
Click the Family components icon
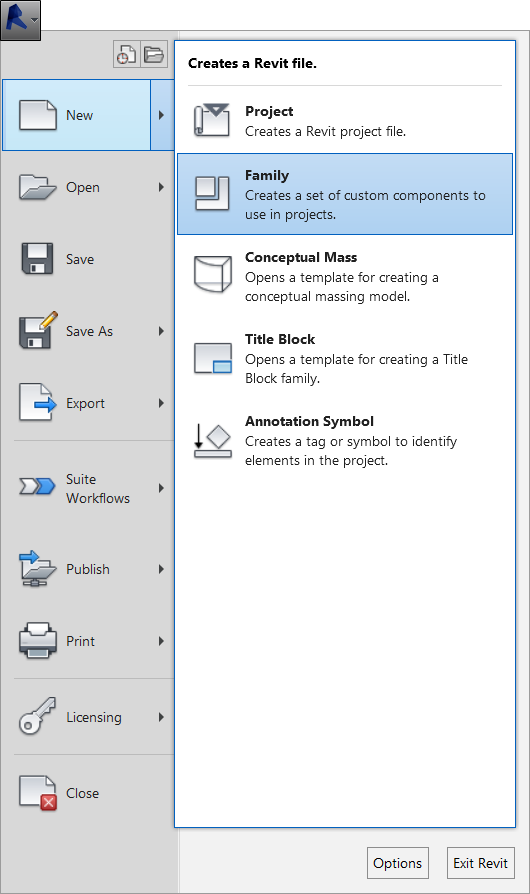[212, 194]
